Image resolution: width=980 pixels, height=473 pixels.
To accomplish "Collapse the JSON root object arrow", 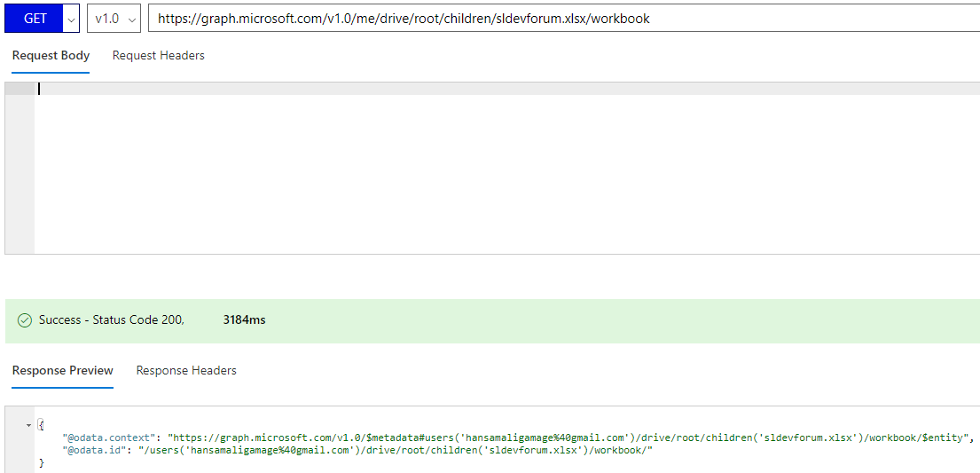I will click(28, 425).
